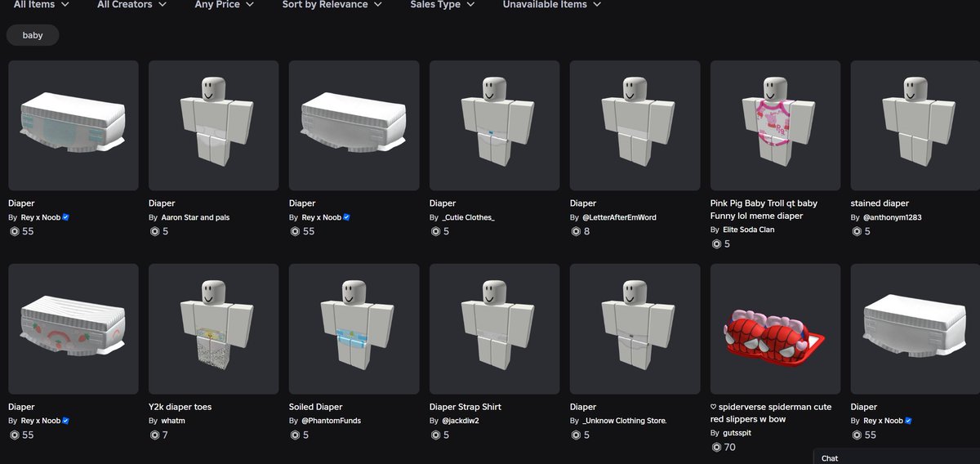This screenshot has height=464, width=980.
Task: Open the Aaron Star and pals Diaper thumbnail
Action: 214,125
